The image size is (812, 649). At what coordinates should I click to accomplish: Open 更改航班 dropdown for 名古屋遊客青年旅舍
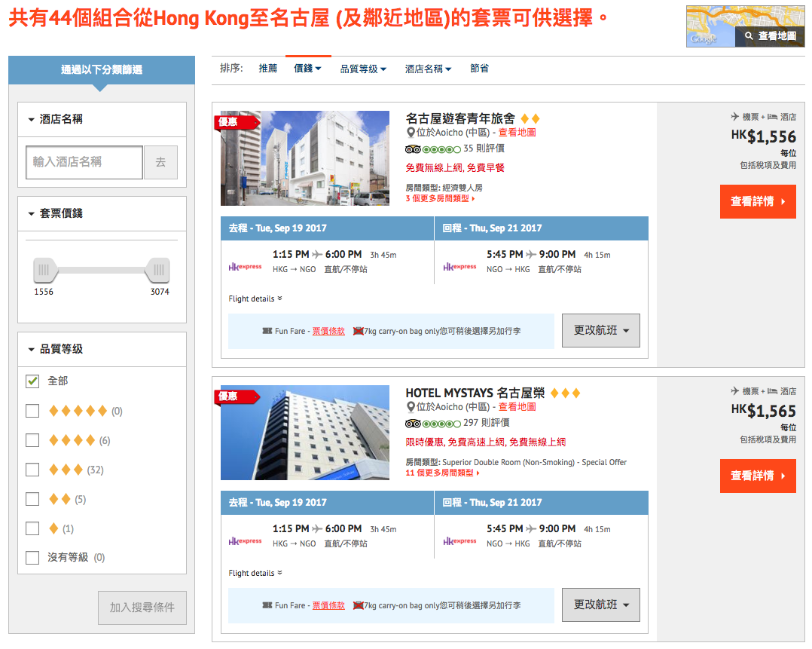coord(601,330)
